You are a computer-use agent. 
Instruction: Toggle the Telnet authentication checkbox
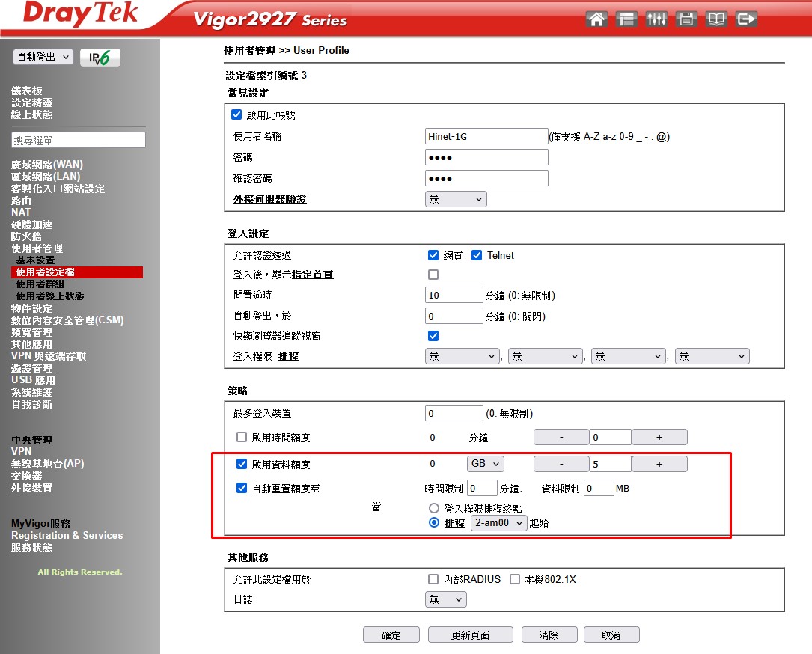(x=477, y=255)
